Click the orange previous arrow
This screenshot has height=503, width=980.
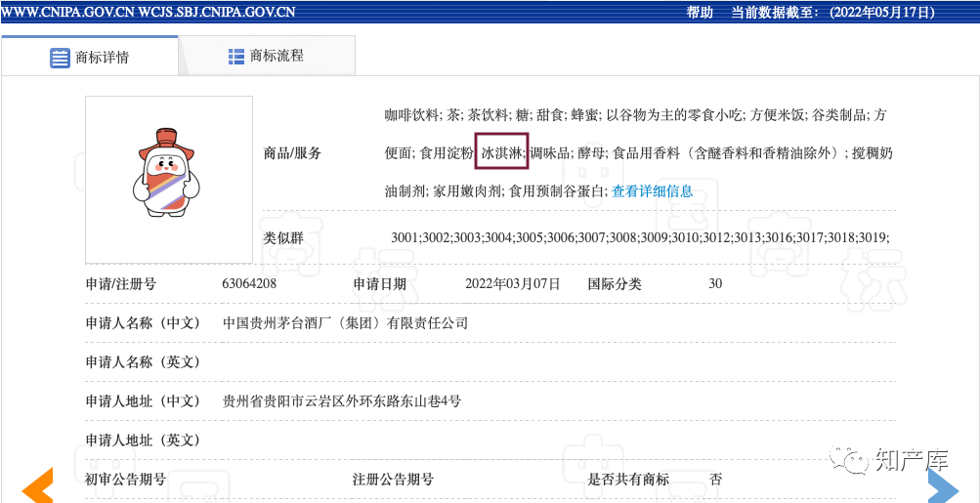click(x=37, y=484)
